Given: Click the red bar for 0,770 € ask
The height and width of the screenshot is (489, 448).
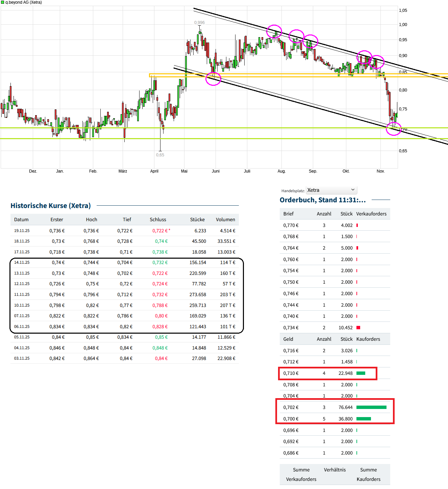Looking at the screenshot, I should 357,225.
